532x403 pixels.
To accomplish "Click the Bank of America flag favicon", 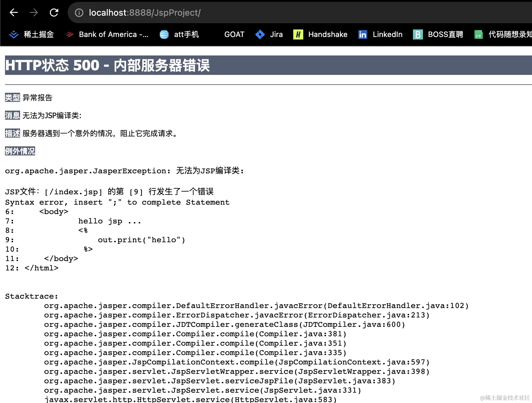I will [x=69, y=34].
